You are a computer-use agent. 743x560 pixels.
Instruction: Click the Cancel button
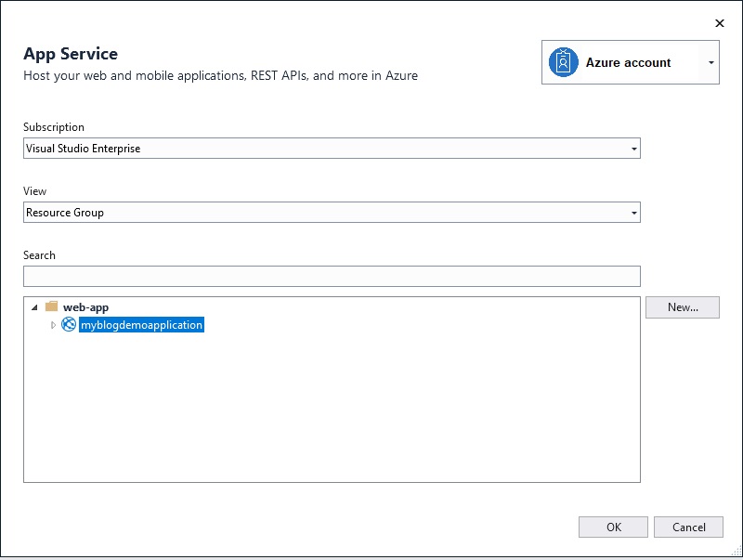pyautogui.click(x=688, y=527)
